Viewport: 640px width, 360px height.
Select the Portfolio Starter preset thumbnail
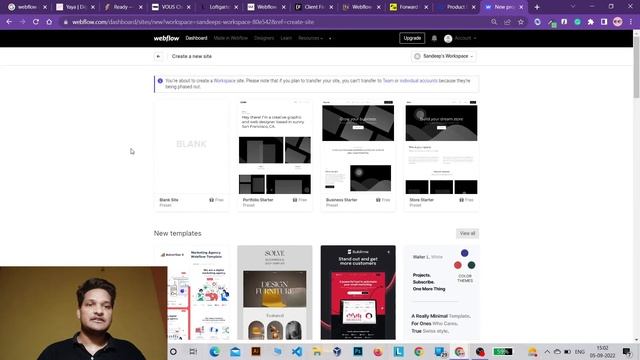pos(275,147)
